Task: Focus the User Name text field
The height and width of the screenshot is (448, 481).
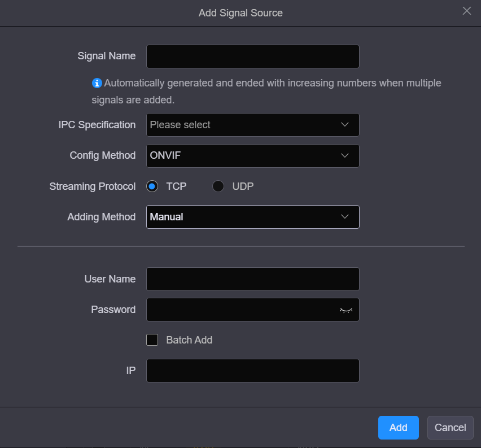Action: (x=252, y=279)
